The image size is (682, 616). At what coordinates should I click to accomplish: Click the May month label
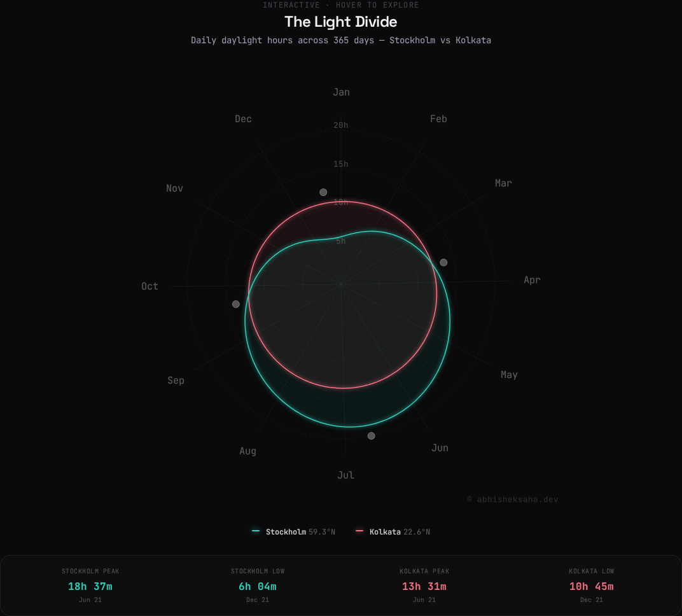tap(509, 375)
